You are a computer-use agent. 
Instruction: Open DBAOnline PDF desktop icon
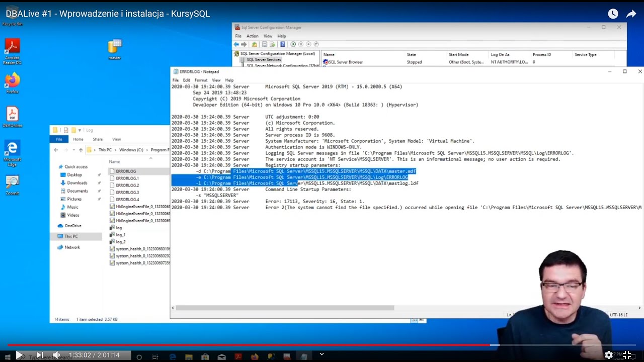(x=12, y=117)
